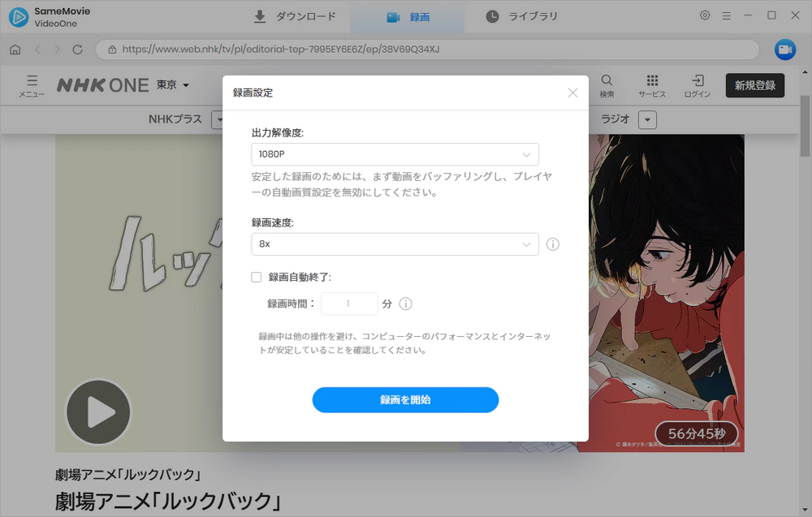Open the settings gear in SameMovie title bar

pos(706,15)
